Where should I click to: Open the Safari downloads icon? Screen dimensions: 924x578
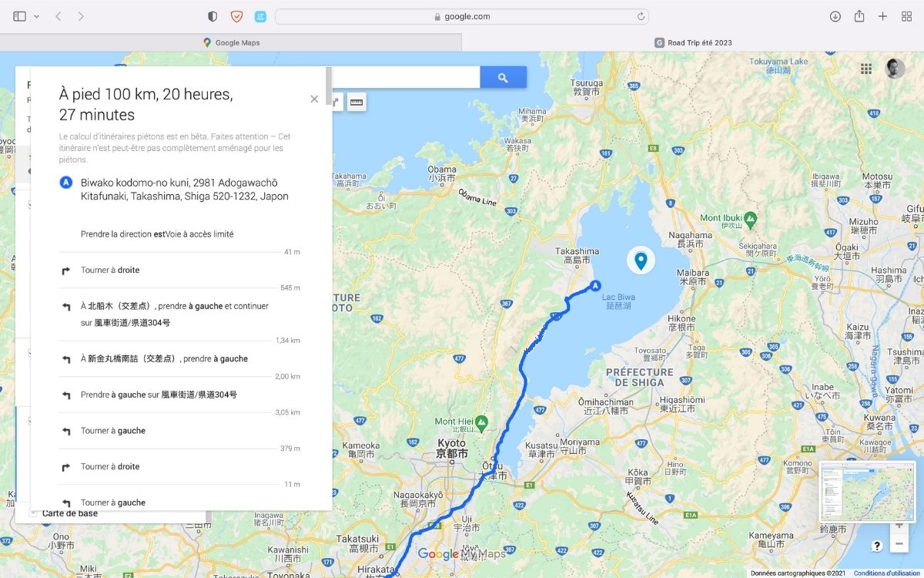coord(835,16)
